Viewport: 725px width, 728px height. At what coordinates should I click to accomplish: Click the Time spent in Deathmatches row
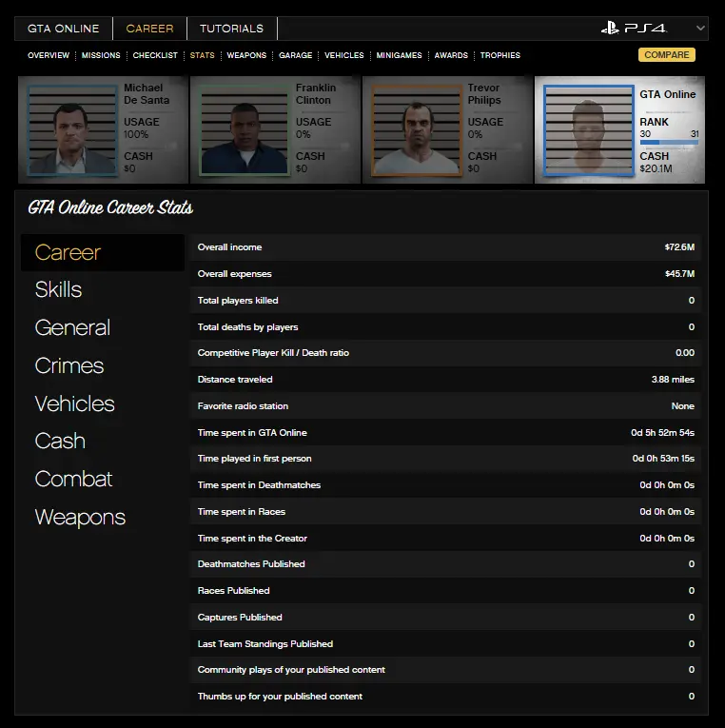[x=445, y=484]
